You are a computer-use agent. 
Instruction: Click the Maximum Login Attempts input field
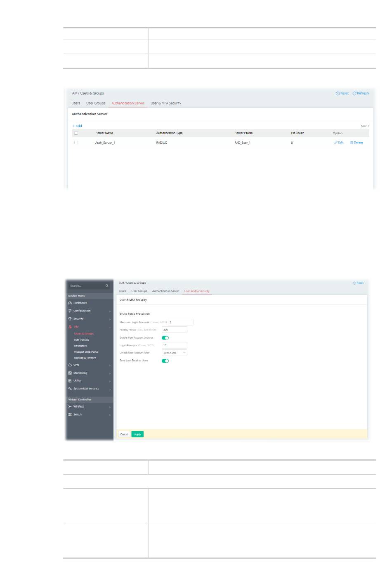[x=181, y=322]
